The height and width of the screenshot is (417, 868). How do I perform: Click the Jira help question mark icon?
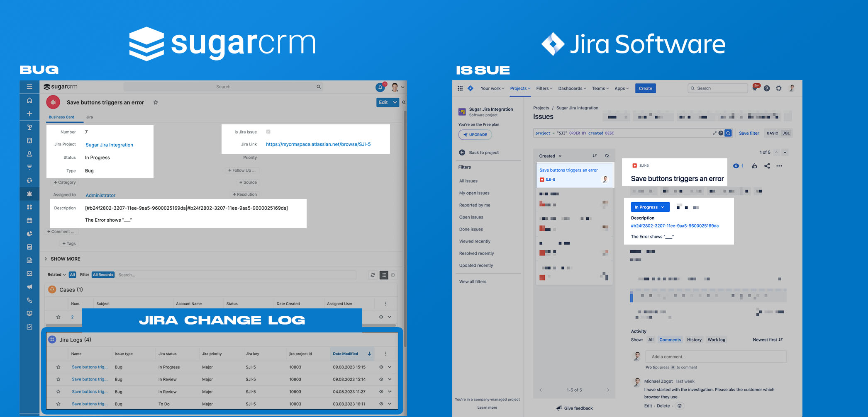(767, 88)
